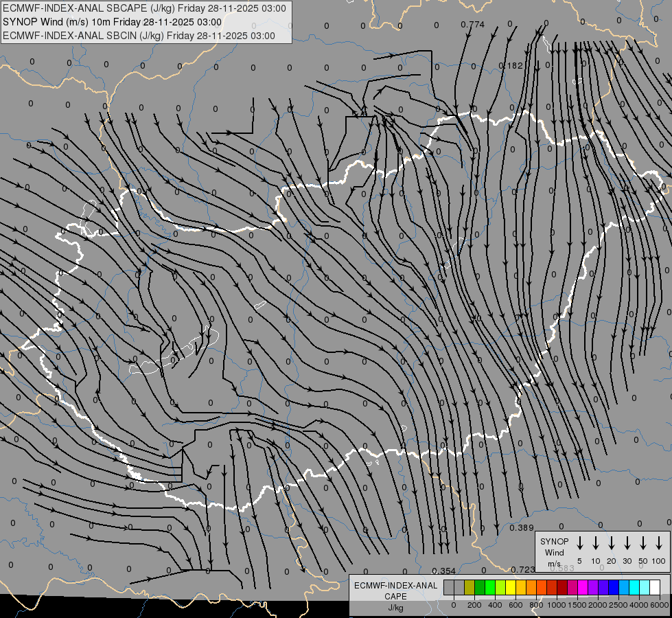The height and width of the screenshot is (618, 672).
Task: Pick the purple swatch left of 2000 tick
Action: coord(592,587)
